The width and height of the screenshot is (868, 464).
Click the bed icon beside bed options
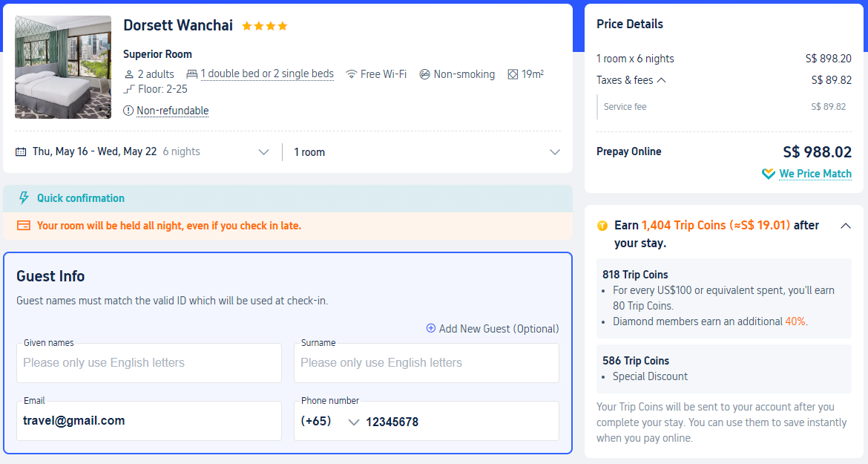pyautogui.click(x=191, y=74)
